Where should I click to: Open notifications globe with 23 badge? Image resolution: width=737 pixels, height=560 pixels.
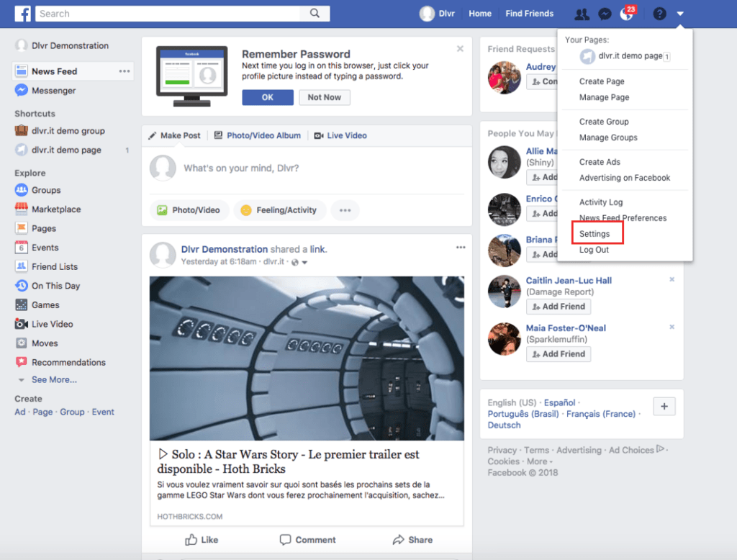click(628, 14)
